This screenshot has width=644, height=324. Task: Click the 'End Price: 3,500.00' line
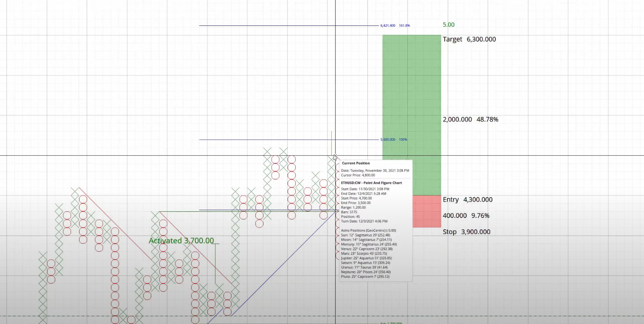pyautogui.click(x=356, y=203)
